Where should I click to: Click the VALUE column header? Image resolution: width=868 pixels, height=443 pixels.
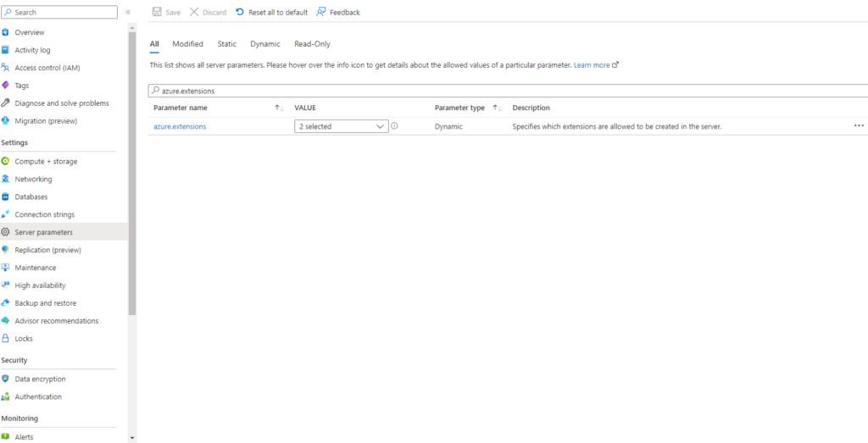[305, 108]
